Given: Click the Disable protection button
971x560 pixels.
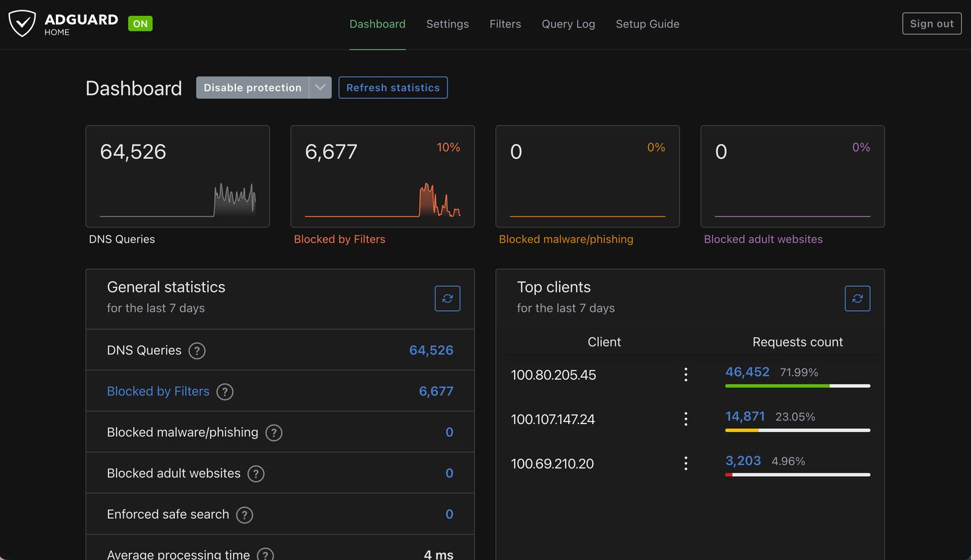Looking at the screenshot, I should [252, 87].
